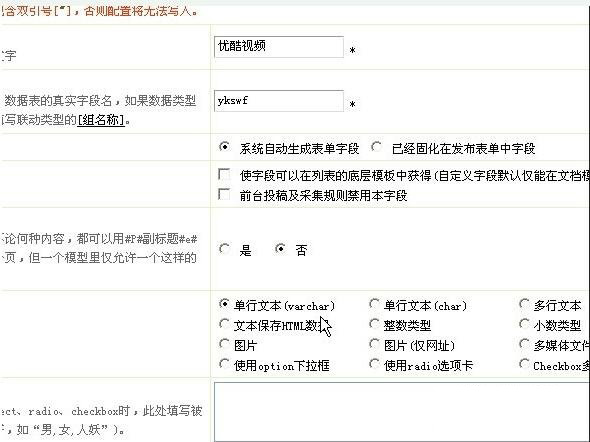Select 文本保存HTML数据 data type
590x442 pixels.
pyautogui.click(x=224, y=324)
